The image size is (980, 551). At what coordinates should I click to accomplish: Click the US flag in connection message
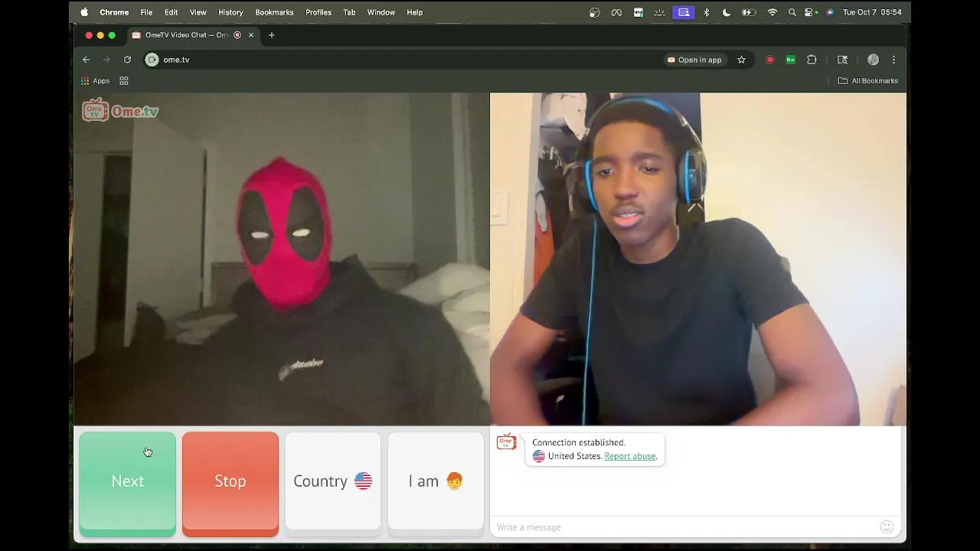pos(539,456)
